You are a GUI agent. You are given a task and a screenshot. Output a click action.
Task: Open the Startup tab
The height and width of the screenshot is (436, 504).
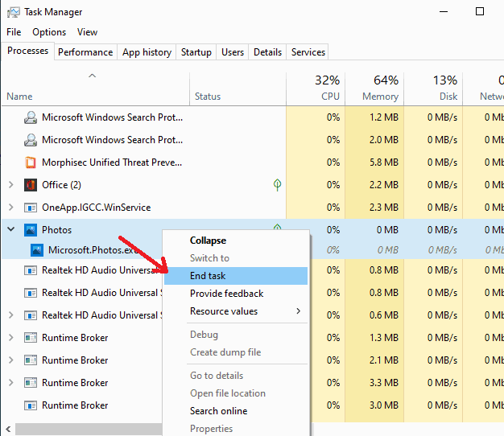click(196, 52)
